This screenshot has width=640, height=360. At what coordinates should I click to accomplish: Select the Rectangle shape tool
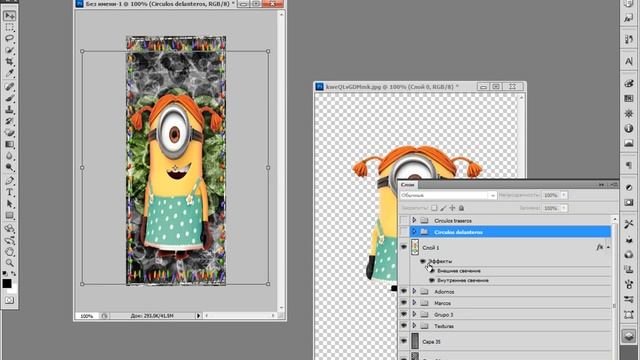point(9,215)
